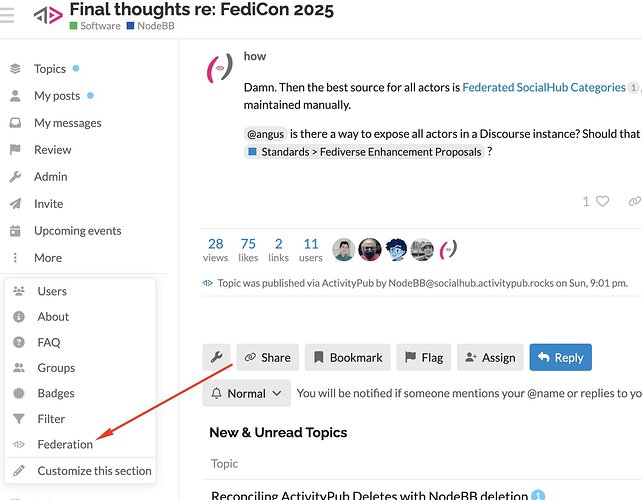The width and height of the screenshot is (642, 500).
Task: Open My messages in sidebar
Action: pyautogui.click(x=68, y=123)
